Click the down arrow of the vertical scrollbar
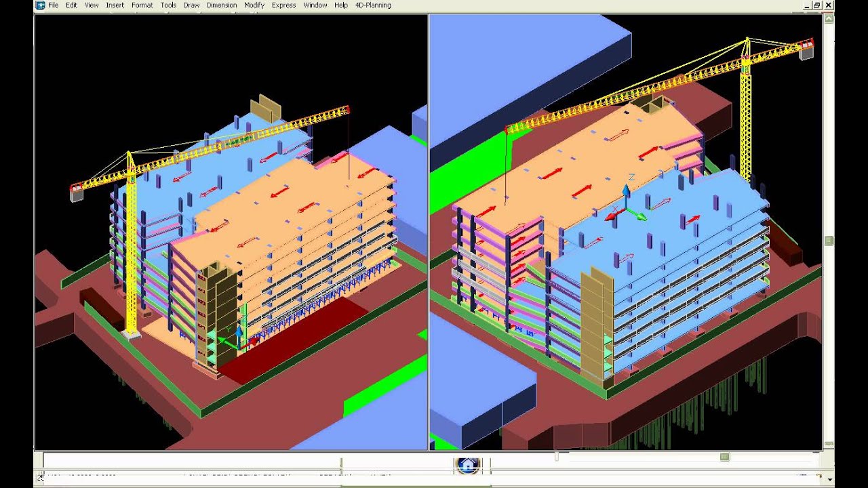 (829, 479)
